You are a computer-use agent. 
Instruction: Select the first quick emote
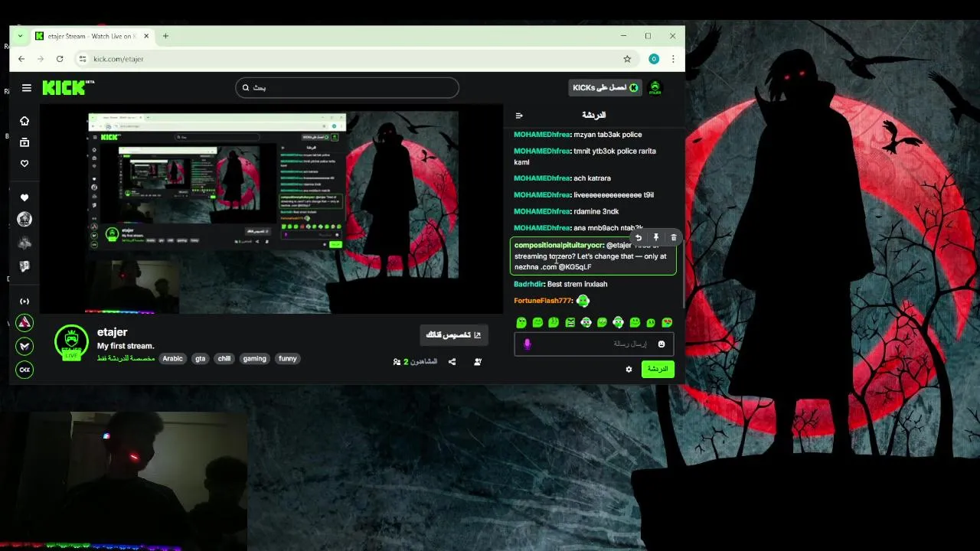pyautogui.click(x=521, y=323)
